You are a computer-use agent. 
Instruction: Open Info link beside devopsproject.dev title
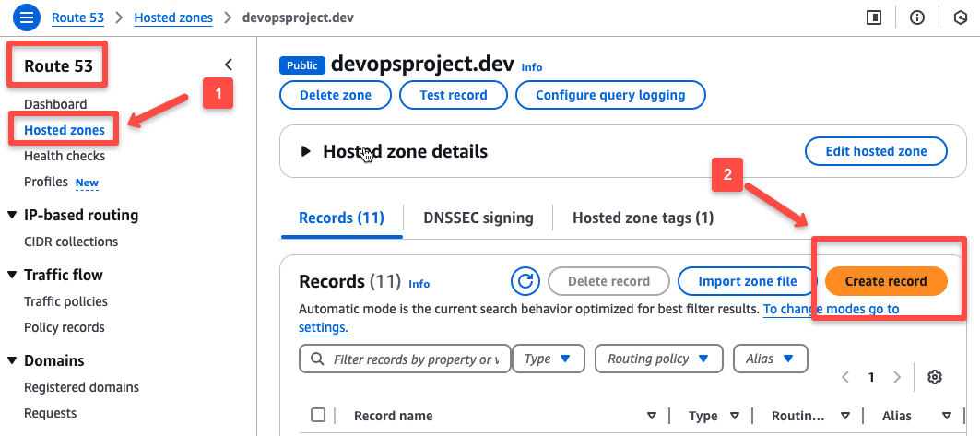[x=532, y=67]
